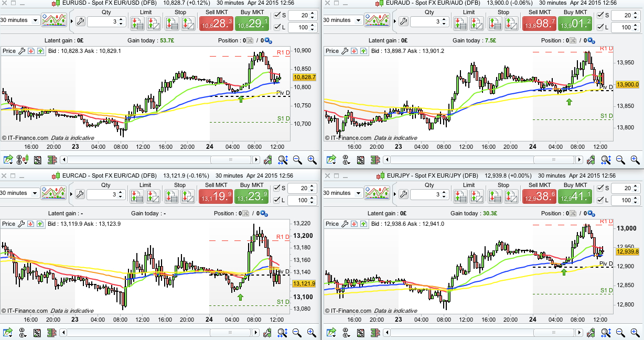This screenshot has height=340, width=644.
Task: Click EURCAD window title candlestick icon
Action: coord(56,176)
